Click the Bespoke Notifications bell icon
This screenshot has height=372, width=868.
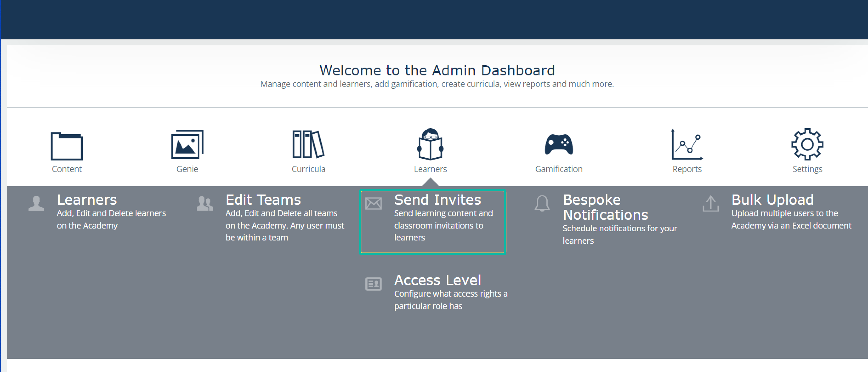pos(542,203)
